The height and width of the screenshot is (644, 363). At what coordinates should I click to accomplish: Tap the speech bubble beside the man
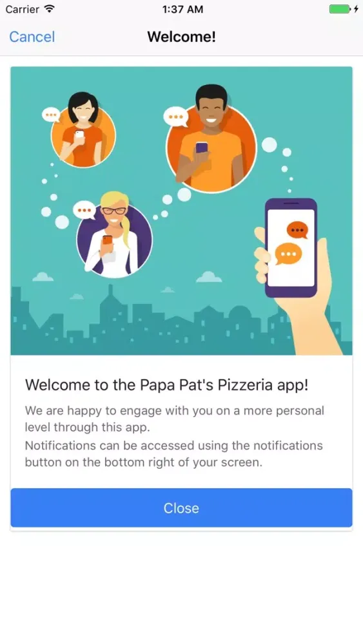pos(176,117)
